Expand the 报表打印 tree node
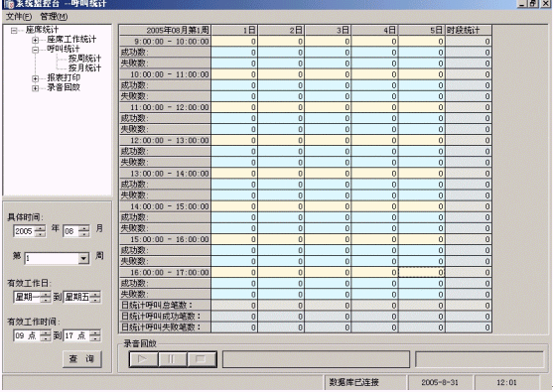This screenshot has width=553, height=392. (x=36, y=78)
